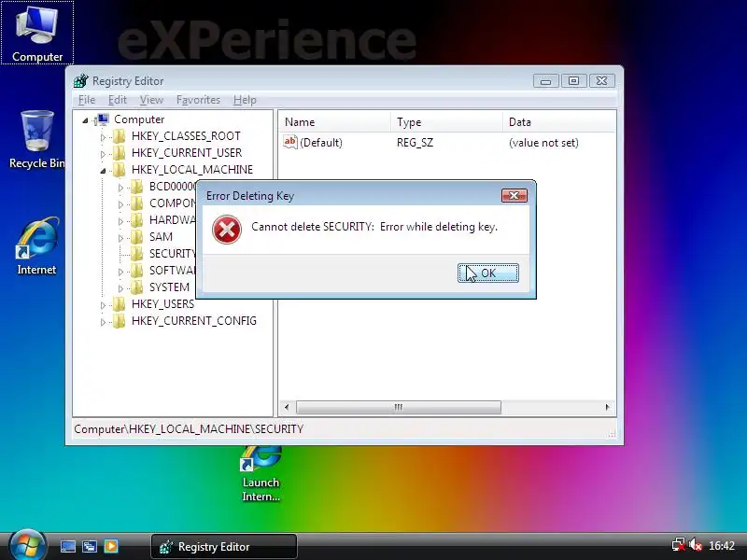Click the Type column header
Screen dimensions: 747x560
click(x=446, y=122)
